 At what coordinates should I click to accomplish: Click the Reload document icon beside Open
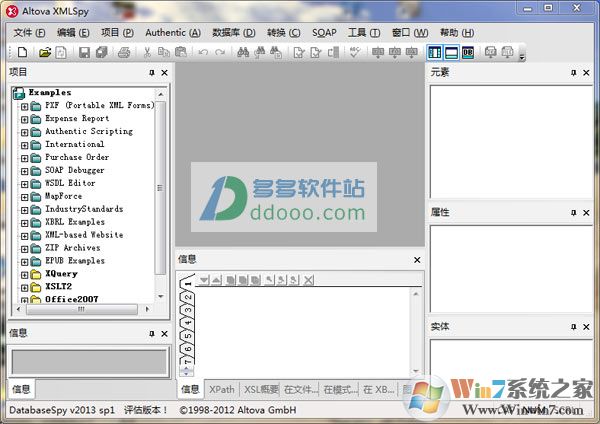click(61, 52)
